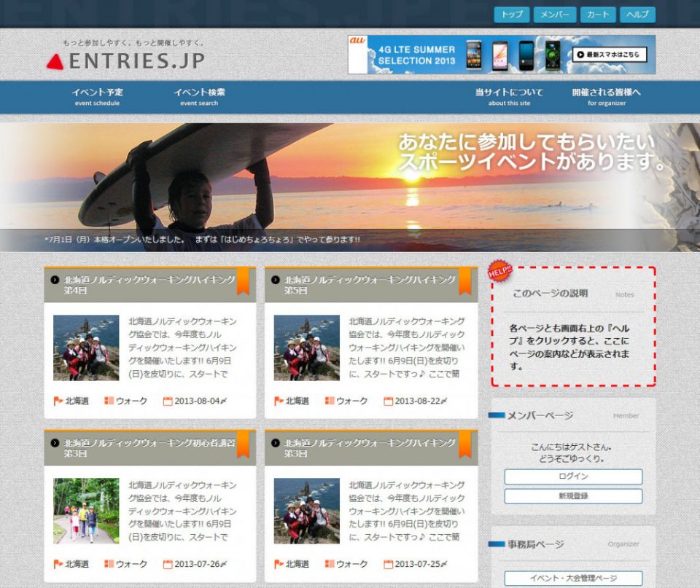
Task: Click the red triangle ENTRIES.JP logo
Action: [55, 62]
